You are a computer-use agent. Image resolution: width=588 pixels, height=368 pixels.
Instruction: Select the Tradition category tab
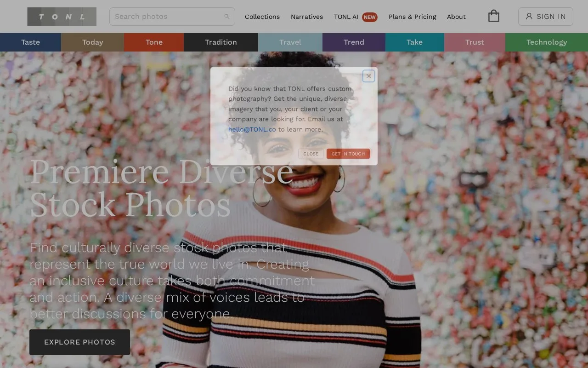click(x=221, y=42)
